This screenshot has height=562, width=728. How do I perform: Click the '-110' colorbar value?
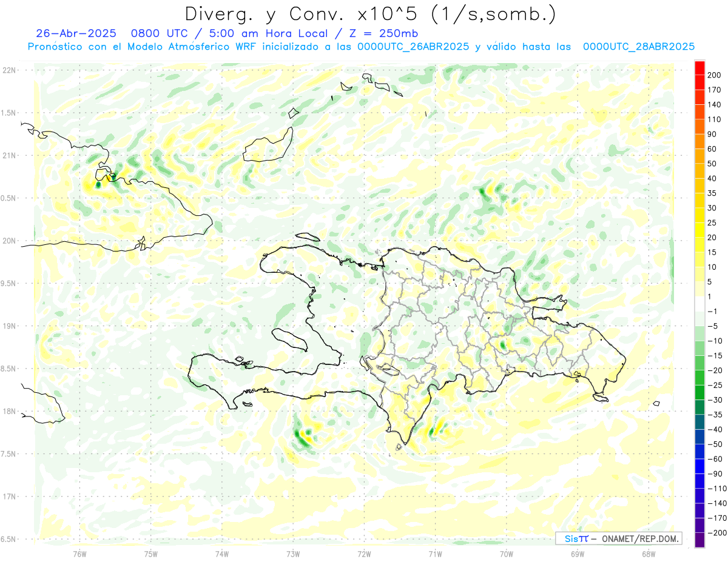coord(716,488)
